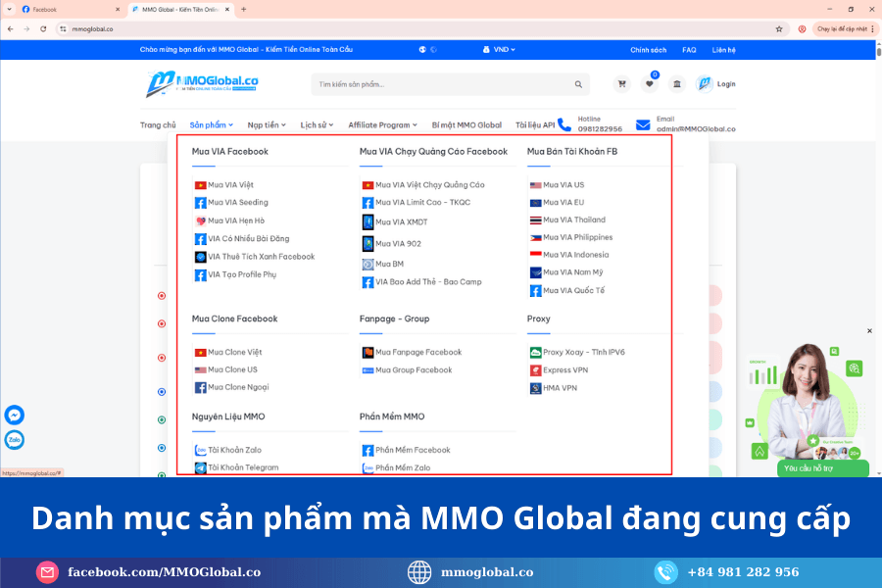The height and width of the screenshot is (588, 882).
Task: Open the Affiliate Program dropdown
Action: tap(382, 125)
